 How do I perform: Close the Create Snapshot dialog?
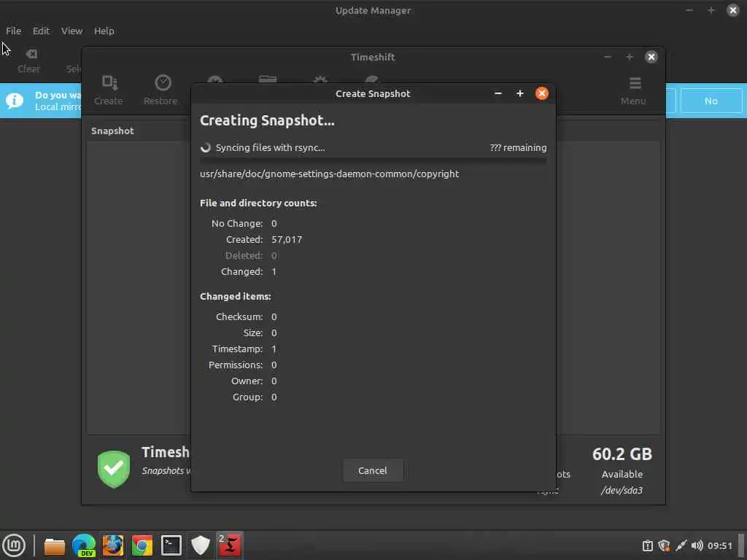[x=542, y=93]
